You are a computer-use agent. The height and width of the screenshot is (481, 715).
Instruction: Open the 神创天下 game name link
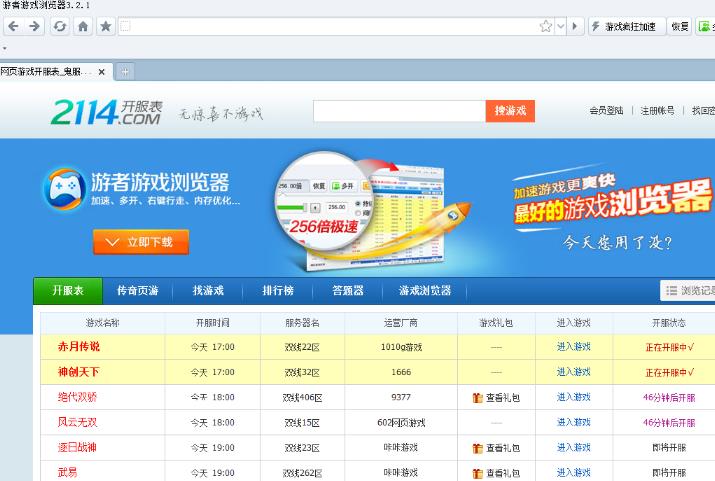point(79,372)
